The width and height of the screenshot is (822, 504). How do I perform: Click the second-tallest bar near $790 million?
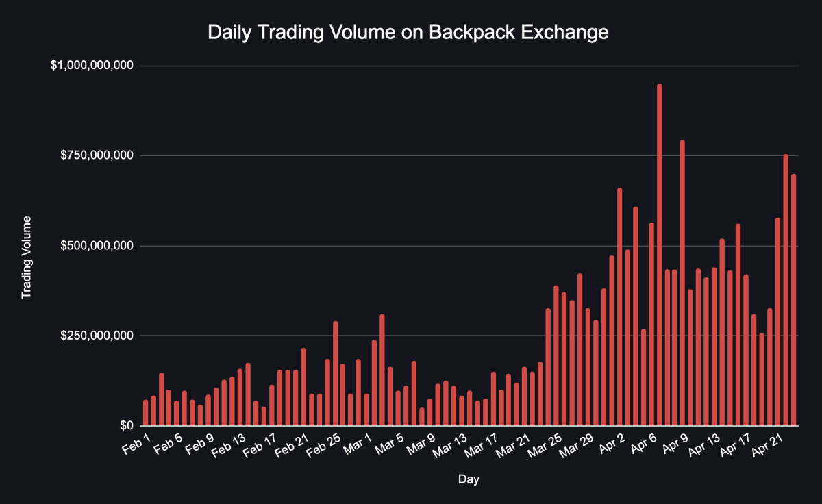click(x=682, y=283)
